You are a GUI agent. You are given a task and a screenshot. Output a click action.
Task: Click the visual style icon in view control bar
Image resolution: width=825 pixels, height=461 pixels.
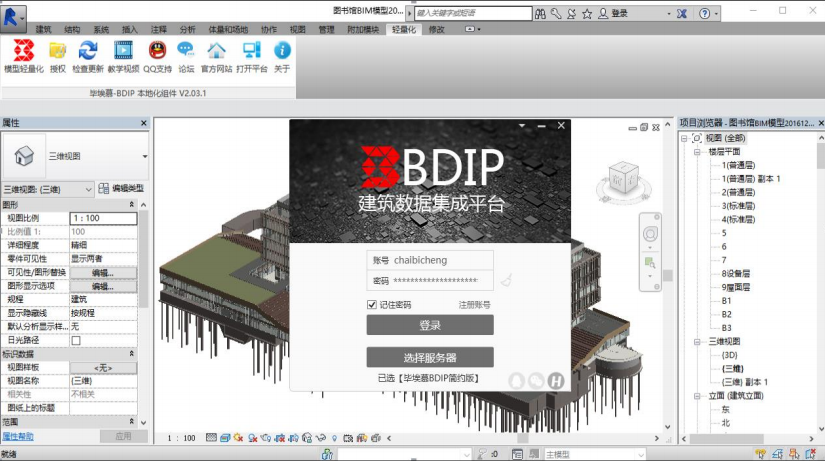tap(225, 438)
